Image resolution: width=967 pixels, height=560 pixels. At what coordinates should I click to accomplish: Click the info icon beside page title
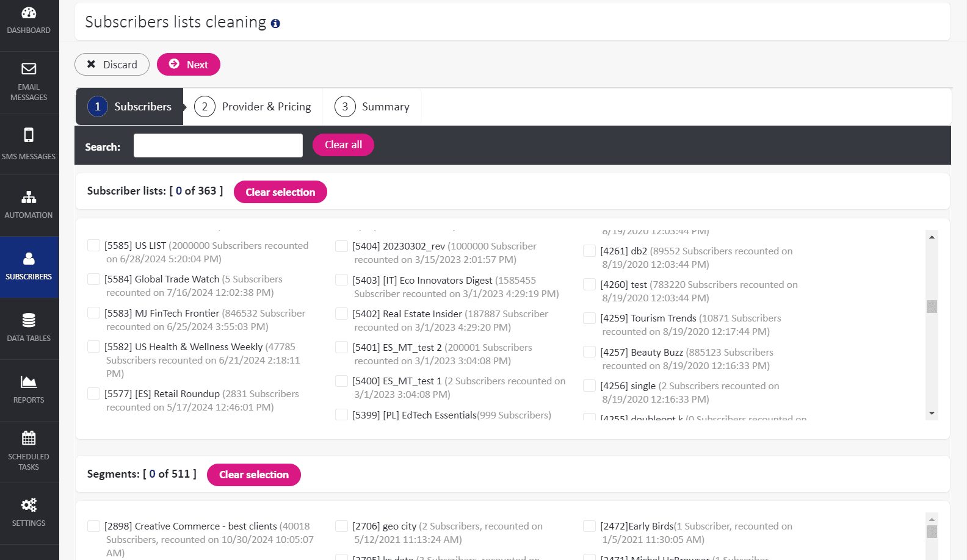(x=275, y=24)
